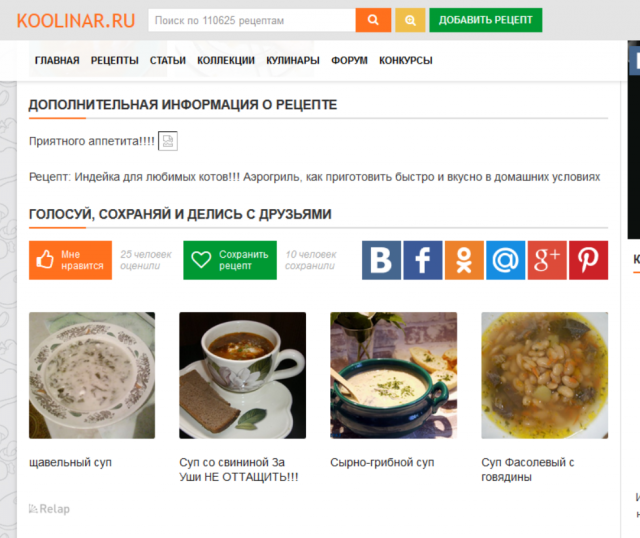Focus the recipe search input field

[x=252, y=20]
